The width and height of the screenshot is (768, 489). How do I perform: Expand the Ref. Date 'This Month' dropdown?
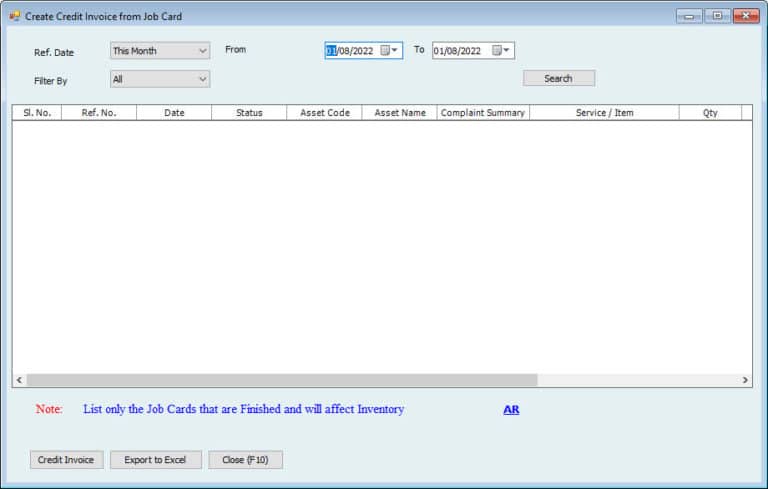160,50
